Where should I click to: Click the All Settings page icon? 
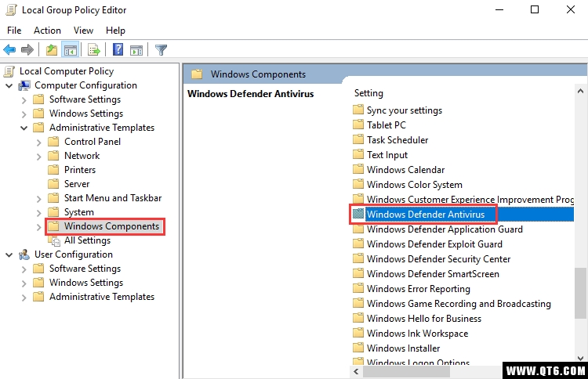(55, 241)
